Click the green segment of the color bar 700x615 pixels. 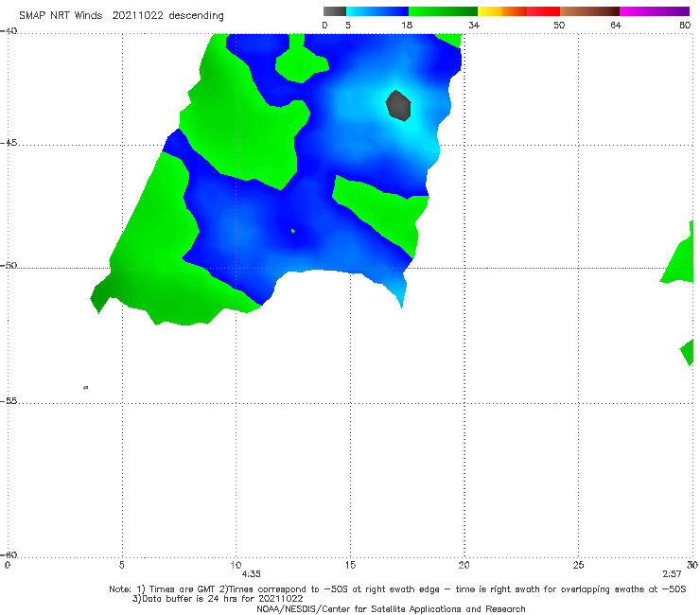443,11
